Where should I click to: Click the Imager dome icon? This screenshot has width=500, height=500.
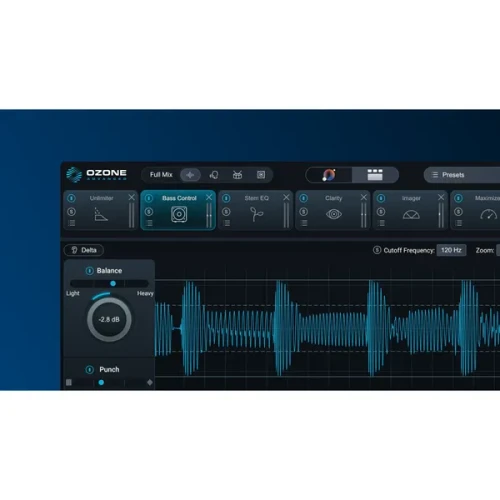411,214
